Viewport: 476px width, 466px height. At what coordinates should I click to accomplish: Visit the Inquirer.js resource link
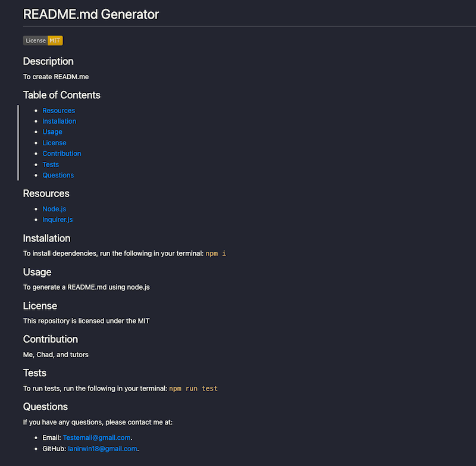(x=57, y=220)
